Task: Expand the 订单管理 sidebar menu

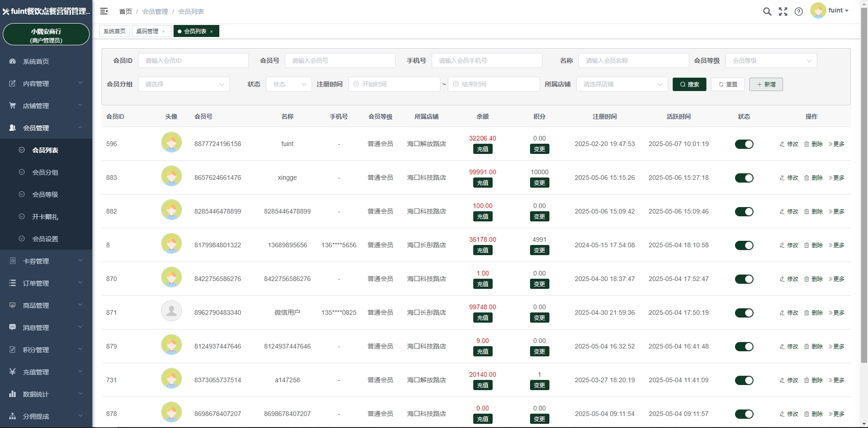Action: pyautogui.click(x=46, y=283)
